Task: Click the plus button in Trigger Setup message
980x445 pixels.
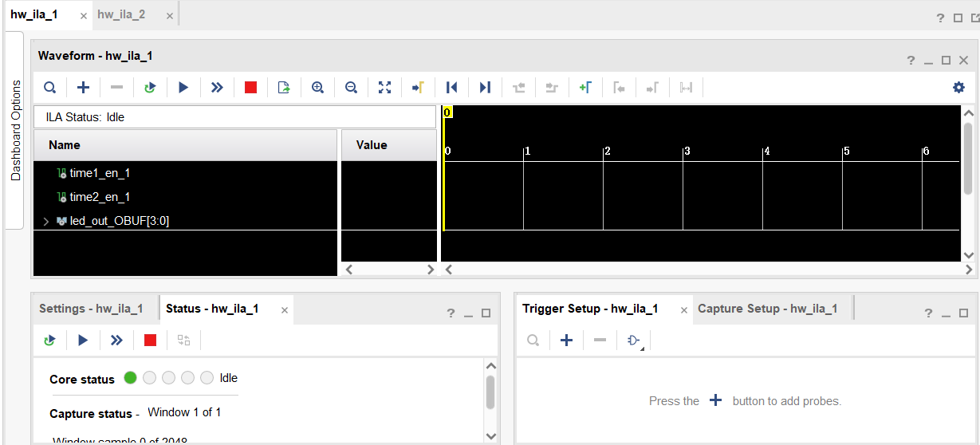Action: pos(716,400)
